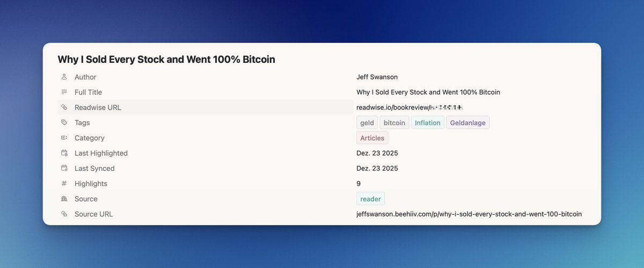Open the 'reader' source dropdown
This screenshot has width=644, height=268.
click(x=370, y=199)
